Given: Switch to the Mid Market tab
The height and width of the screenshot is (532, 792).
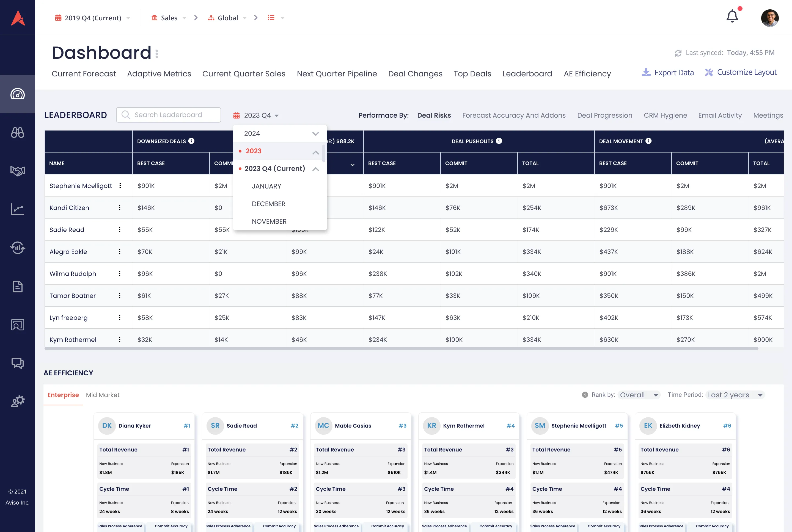Looking at the screenshot, I should pyautogui.click(x=103, y=395).
